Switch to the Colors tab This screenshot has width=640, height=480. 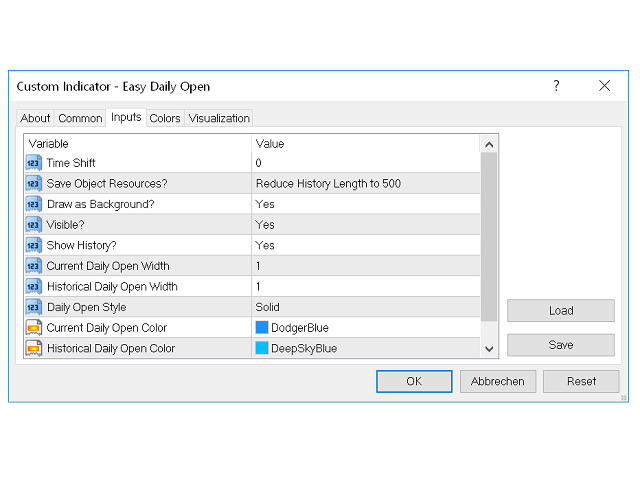pos(165,118)
